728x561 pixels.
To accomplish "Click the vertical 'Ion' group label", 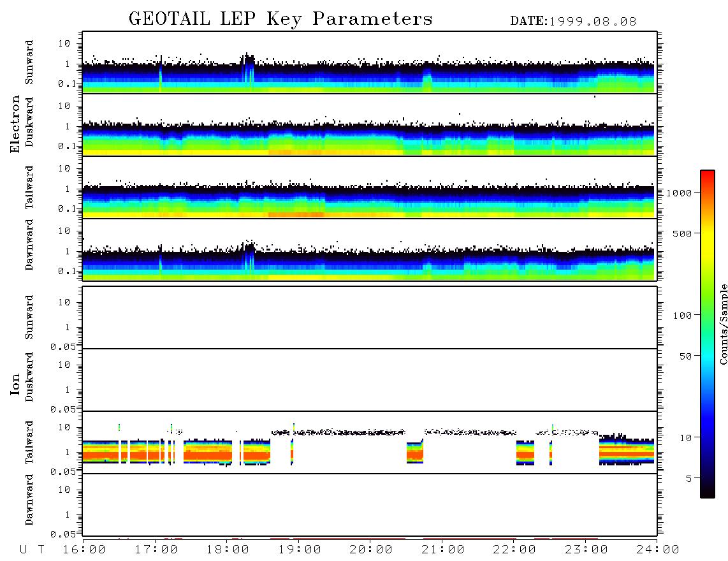I will pos(15,384).
